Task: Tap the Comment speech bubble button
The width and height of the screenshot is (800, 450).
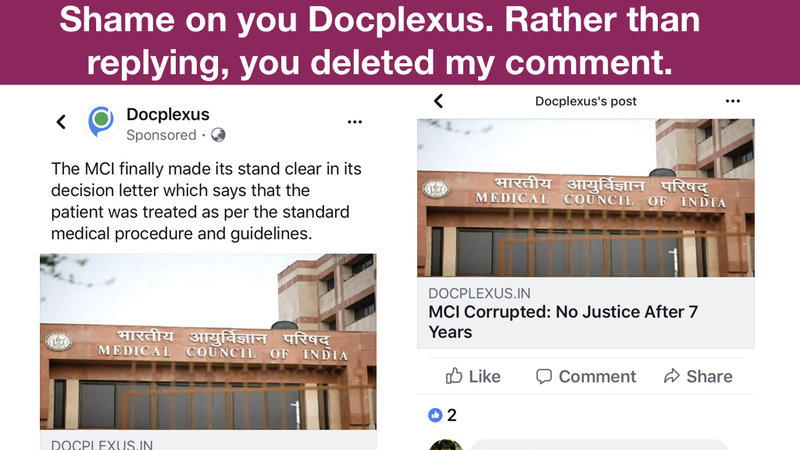Action: click(586, 376)
